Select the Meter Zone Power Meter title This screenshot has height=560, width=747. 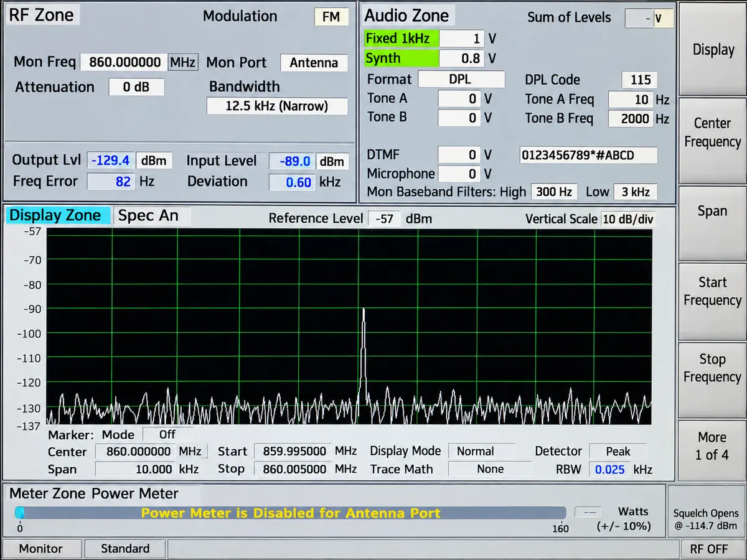pyautogui.click(x=94, y=494)
